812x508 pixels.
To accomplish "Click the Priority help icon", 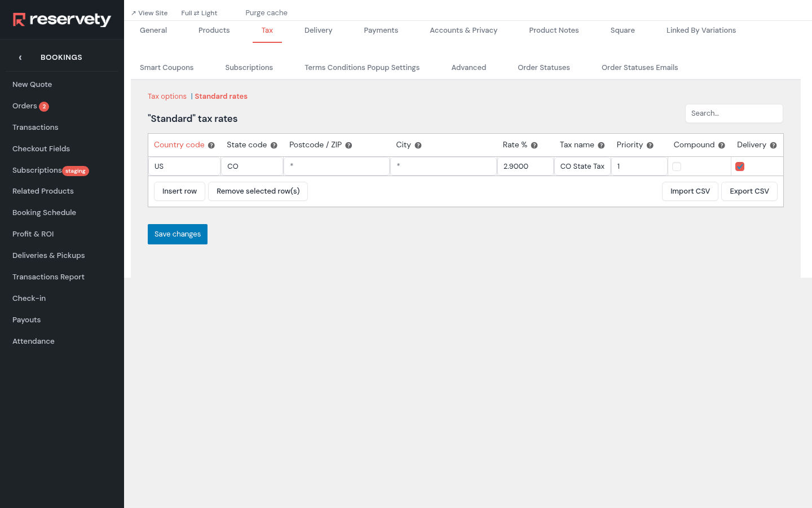I will tap(650, 146).
